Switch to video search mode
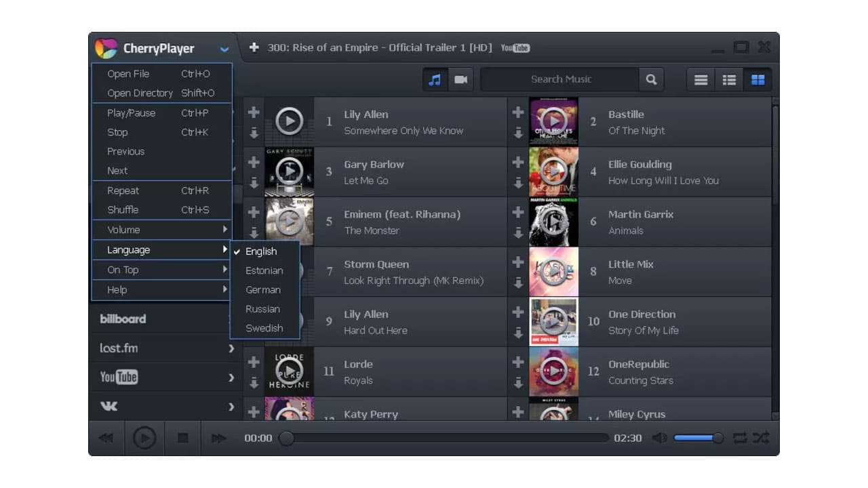868x488 pixels. pos(461,79)
